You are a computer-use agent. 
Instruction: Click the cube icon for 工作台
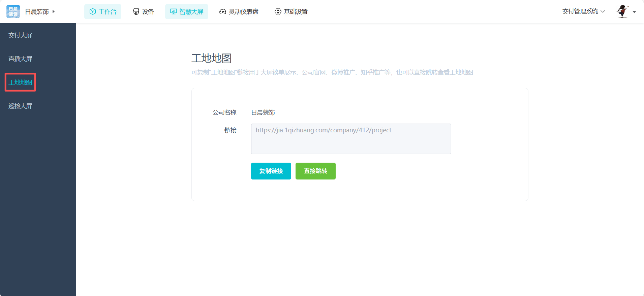pos(93,12)
